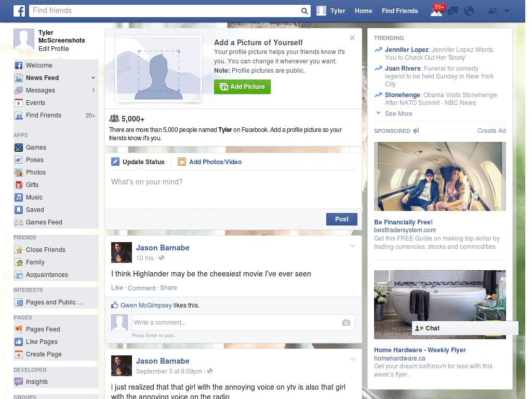Open the Chat bar

[465, 328]
